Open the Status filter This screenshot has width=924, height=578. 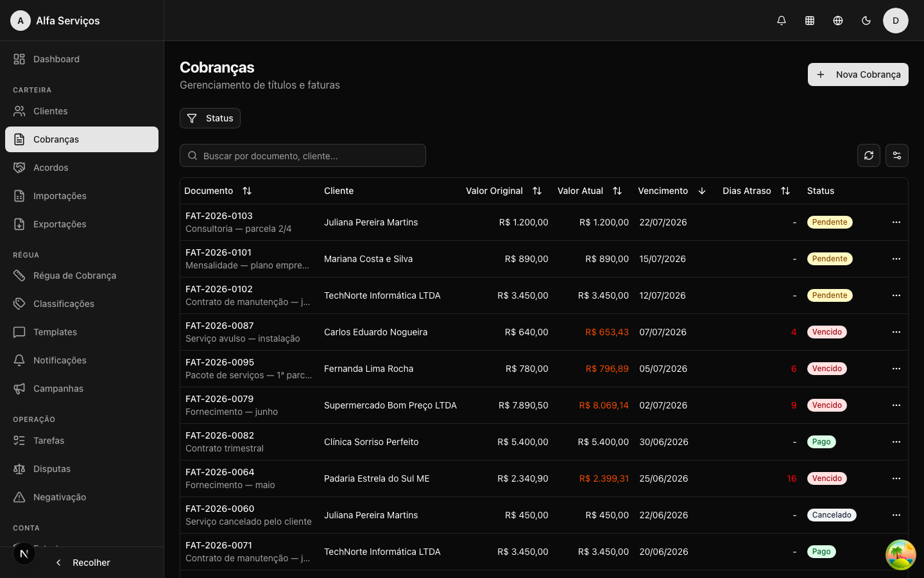[210, 118]
